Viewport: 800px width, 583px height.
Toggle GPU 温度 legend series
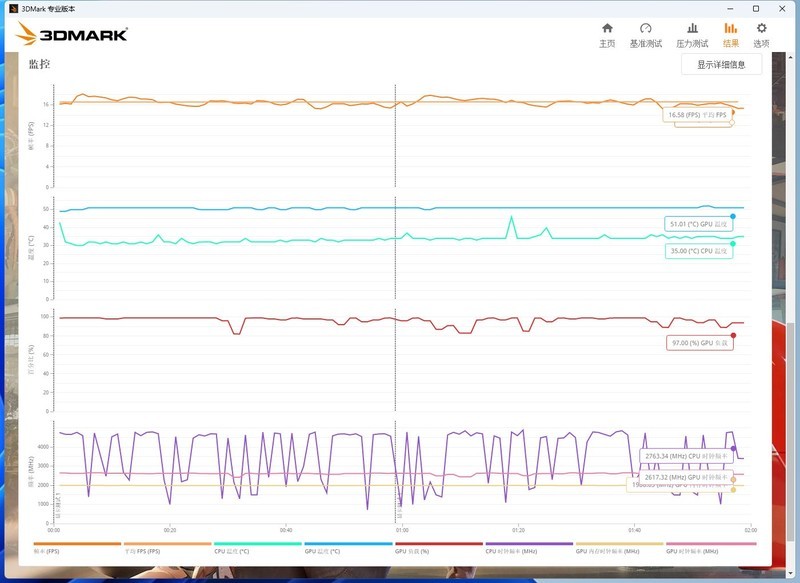coord(348,547)
